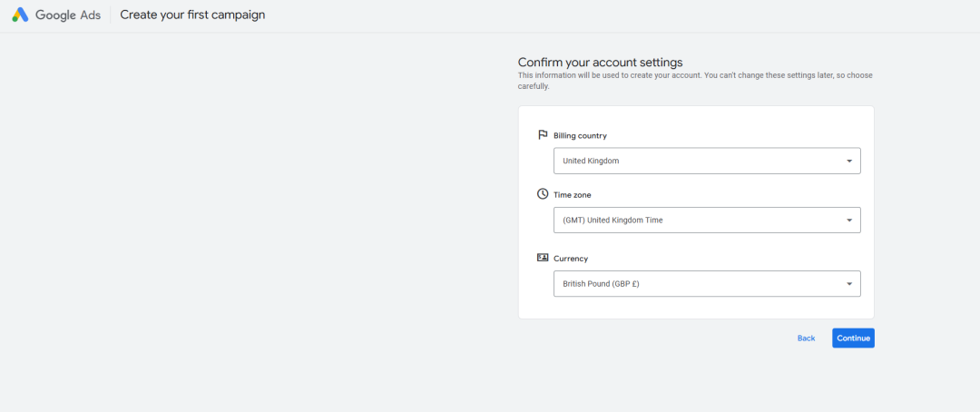Expand the Time zone dropdown arrow
Screen dimensions: 980x412
(848, 221)
